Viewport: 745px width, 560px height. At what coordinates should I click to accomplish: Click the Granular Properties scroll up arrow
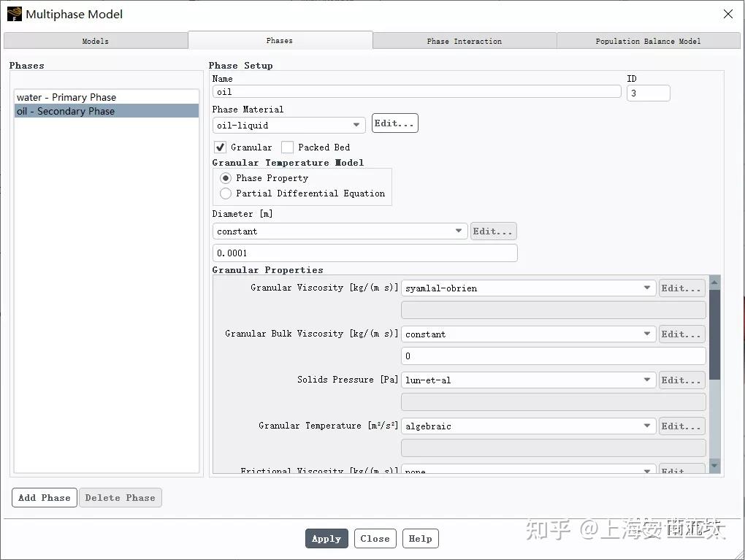[714, 282]
